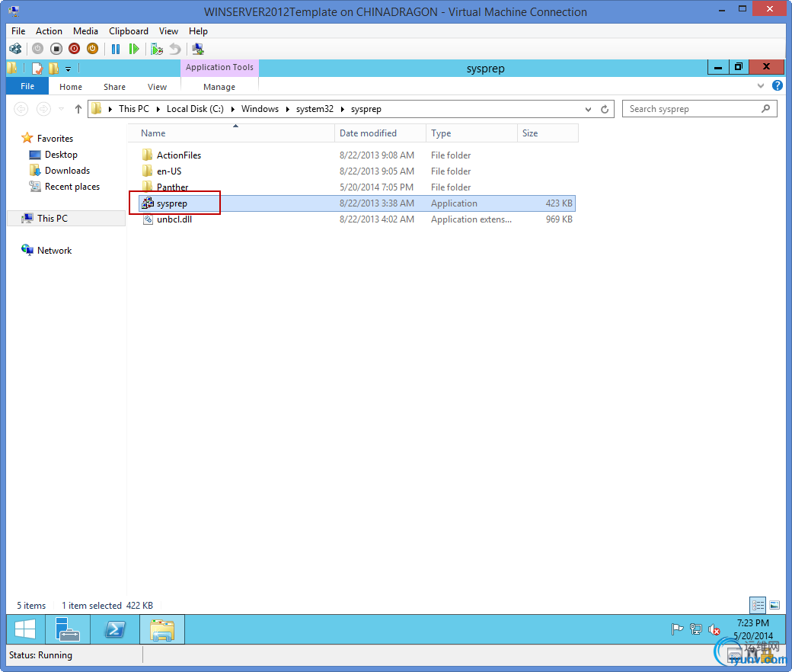Open the address bar history dropdown

click(588, 109)
